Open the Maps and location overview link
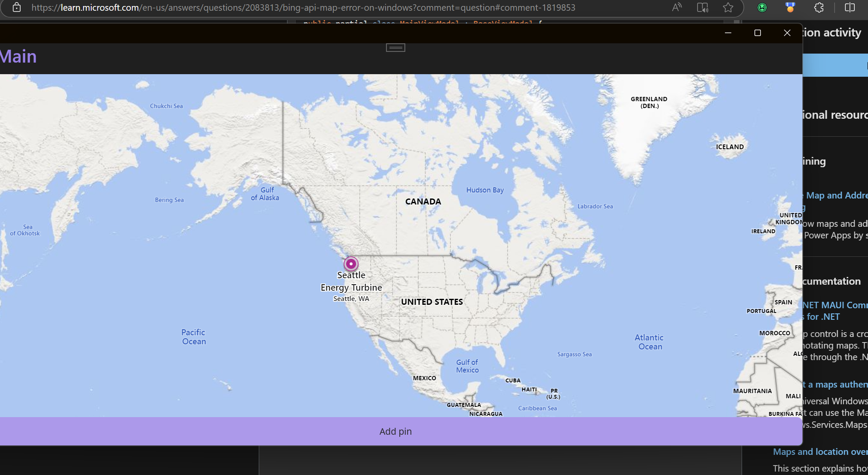868x475 pixels. click(820, 451)
